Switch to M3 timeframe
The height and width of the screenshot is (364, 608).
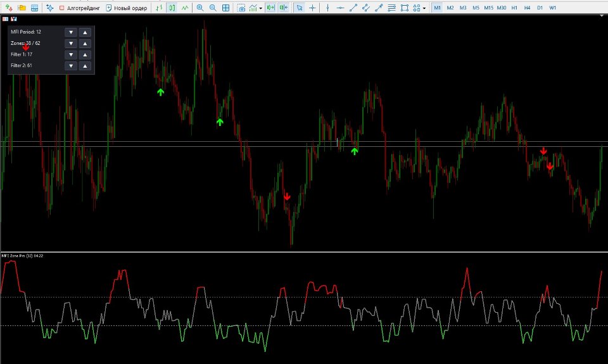point(463,8)
